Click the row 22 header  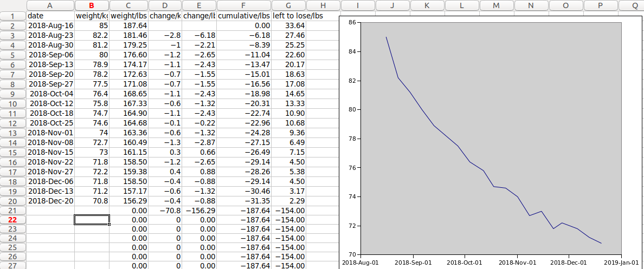tap(13, 220)
